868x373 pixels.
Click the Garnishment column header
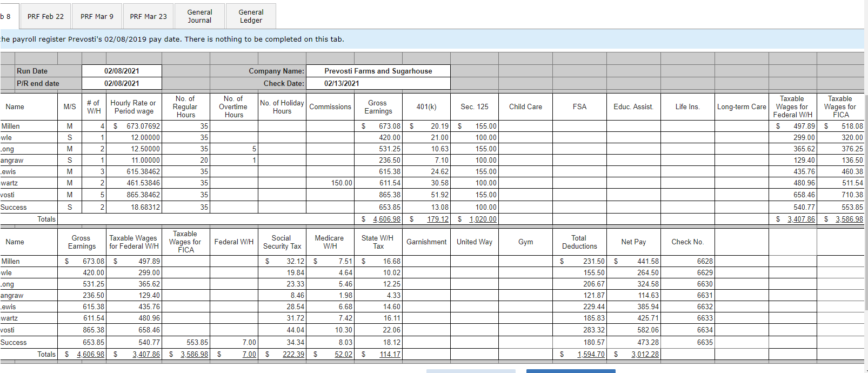(426, 242)
